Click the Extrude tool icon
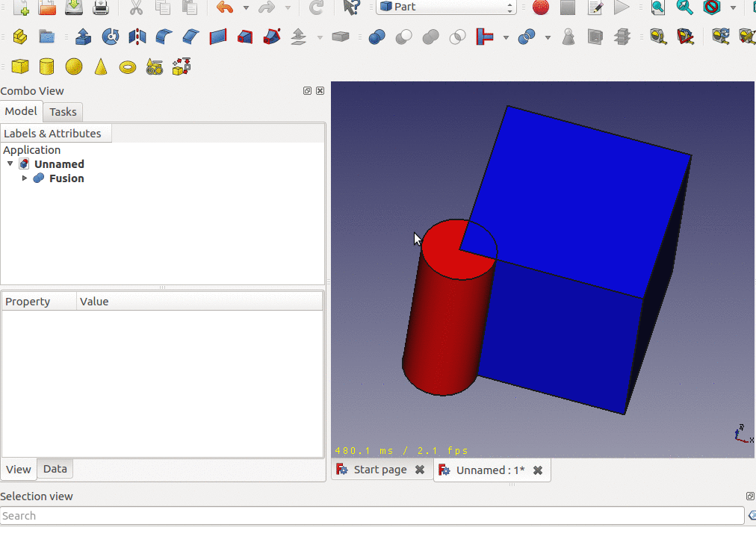Screen dimensions: 756x545 84,37
